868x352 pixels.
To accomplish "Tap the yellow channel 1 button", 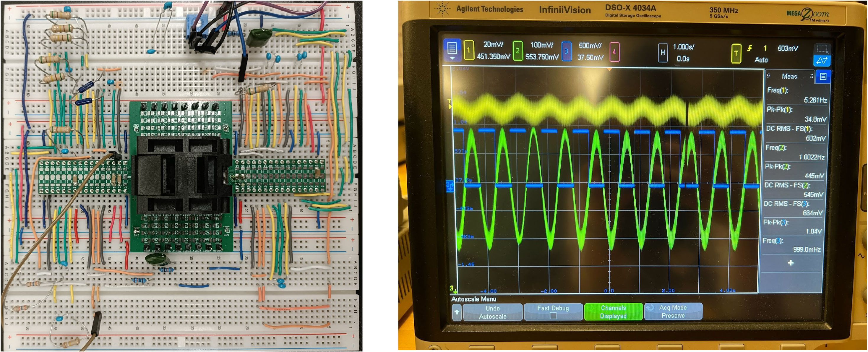I will [x=468, y=50].
